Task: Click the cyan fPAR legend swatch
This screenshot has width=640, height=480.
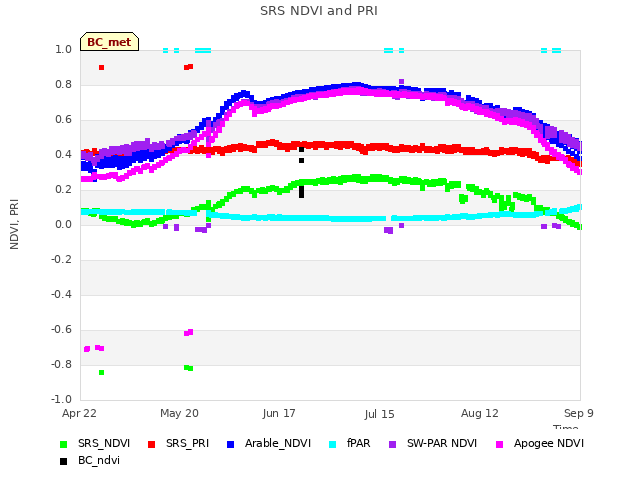Action: coord(333,444)
